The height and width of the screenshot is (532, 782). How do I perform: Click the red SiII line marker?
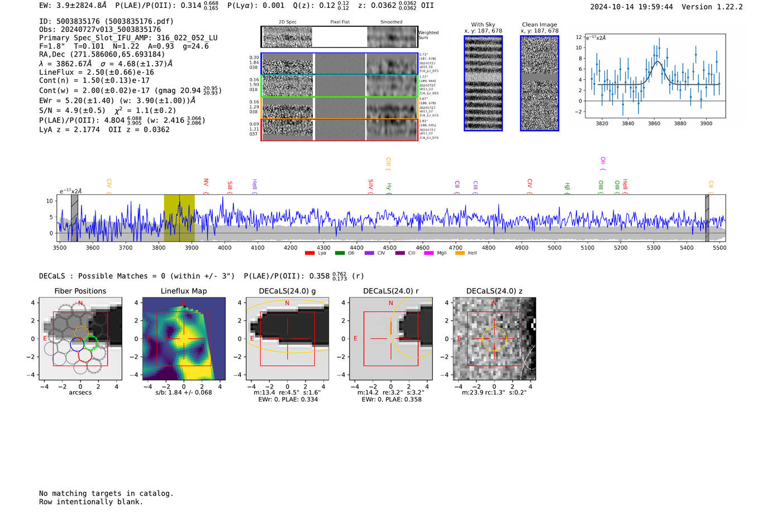click(230, 188)
